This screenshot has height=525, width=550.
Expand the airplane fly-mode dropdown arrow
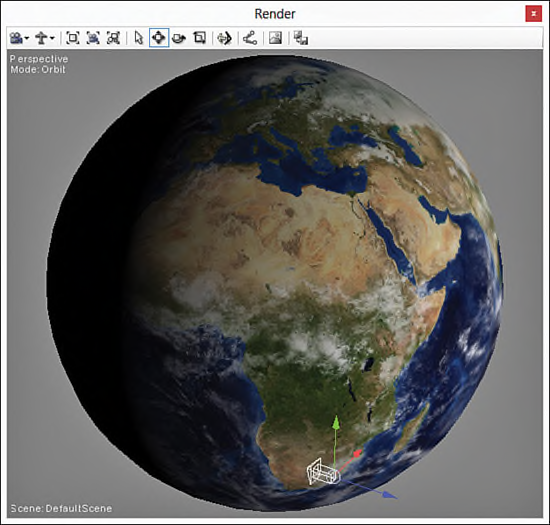click(52, 39)
